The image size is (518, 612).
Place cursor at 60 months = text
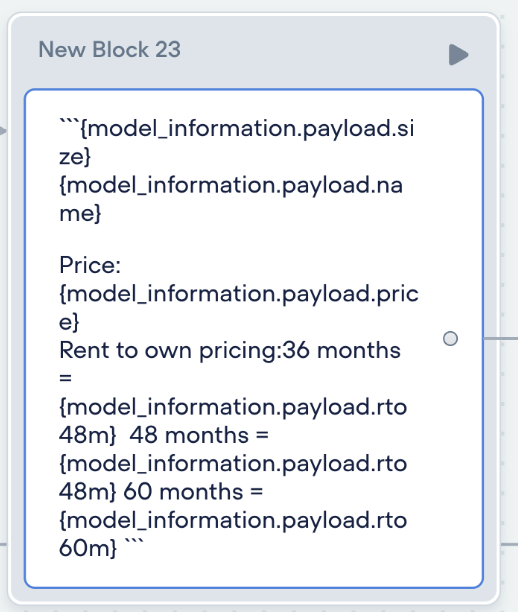(x=193, y=492)
